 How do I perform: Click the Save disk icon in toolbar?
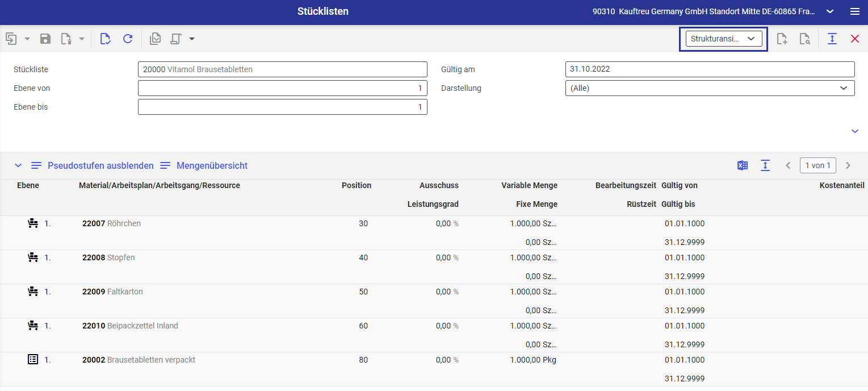click(45, 39)
